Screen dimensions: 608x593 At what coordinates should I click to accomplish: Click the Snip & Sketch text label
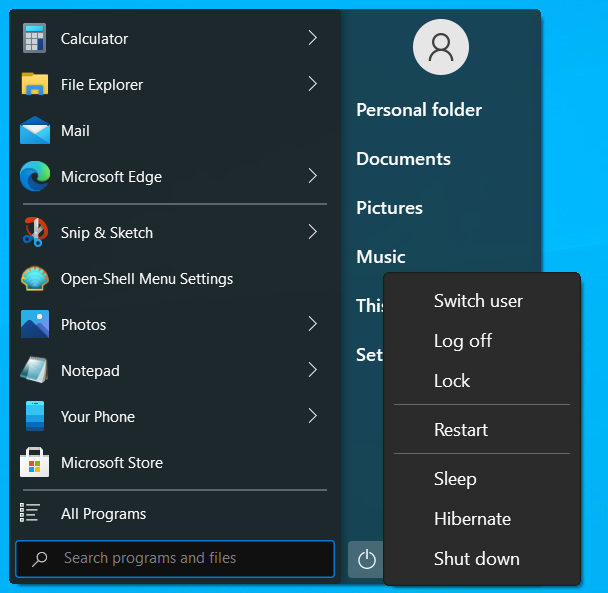pyautogui.click(x=107, y=233)
